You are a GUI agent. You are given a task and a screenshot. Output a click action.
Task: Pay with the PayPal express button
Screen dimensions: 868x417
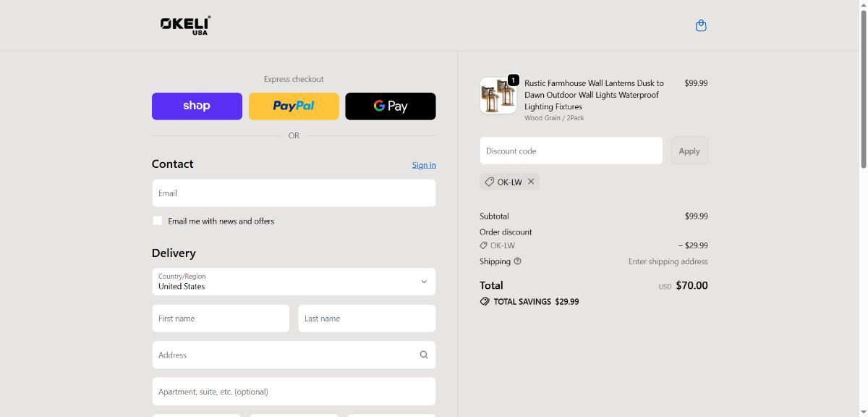(x=294, y=106)
